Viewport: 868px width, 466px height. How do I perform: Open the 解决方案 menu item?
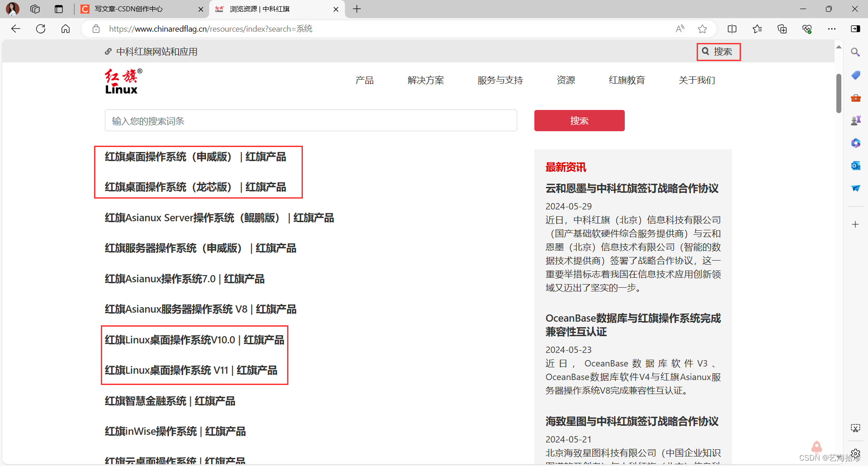(425, 80)
